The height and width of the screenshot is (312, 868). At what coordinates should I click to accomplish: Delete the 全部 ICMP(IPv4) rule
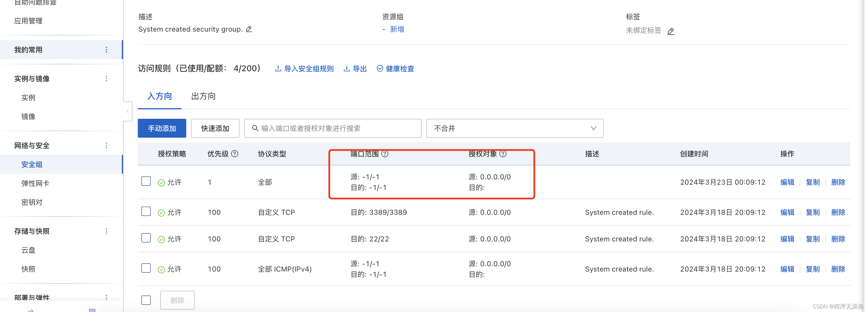click(x=838, y=269)
